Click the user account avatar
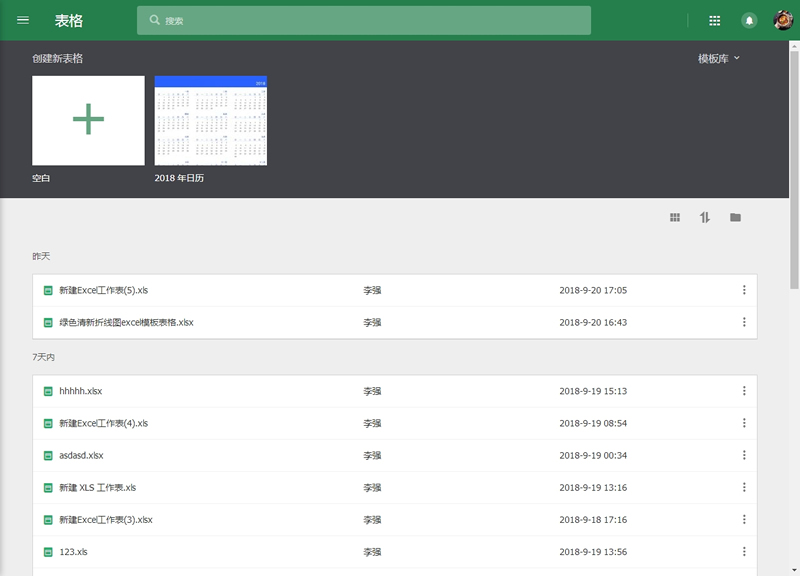Image resolution: width=800 pixels, height=576 pixels. [x=783, y=20]
